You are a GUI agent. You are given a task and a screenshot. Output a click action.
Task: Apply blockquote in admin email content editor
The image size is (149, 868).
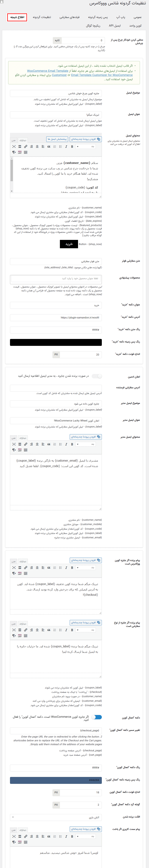tap(49, 444)
